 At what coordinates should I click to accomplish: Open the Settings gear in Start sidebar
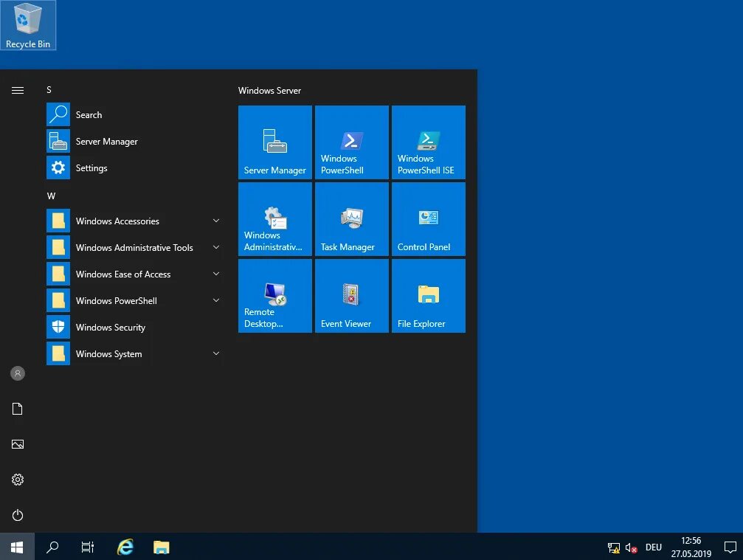click(x=18, y=480)
